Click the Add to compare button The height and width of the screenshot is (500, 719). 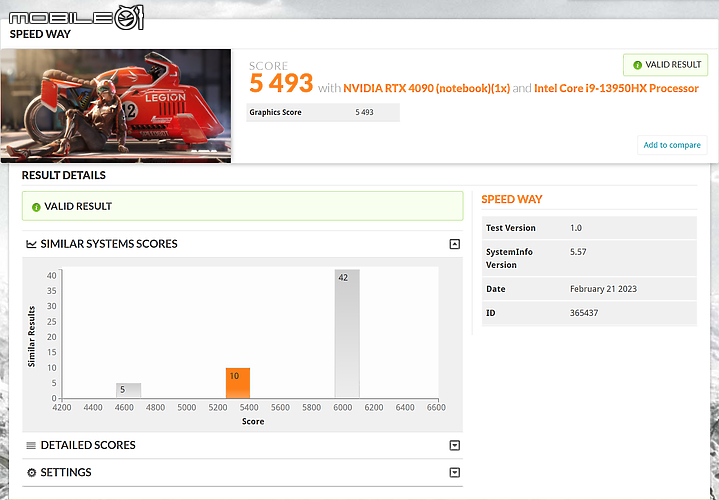[x=672, y=145]
